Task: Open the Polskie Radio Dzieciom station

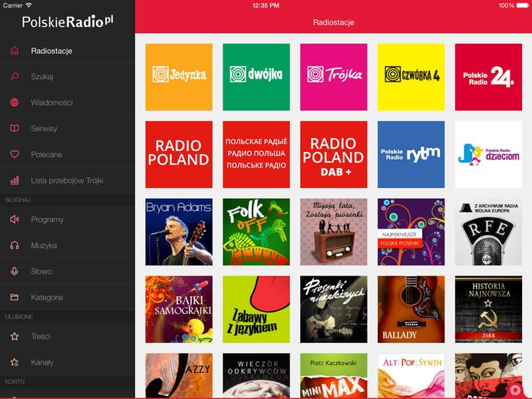Action: [x=488, y=154]
